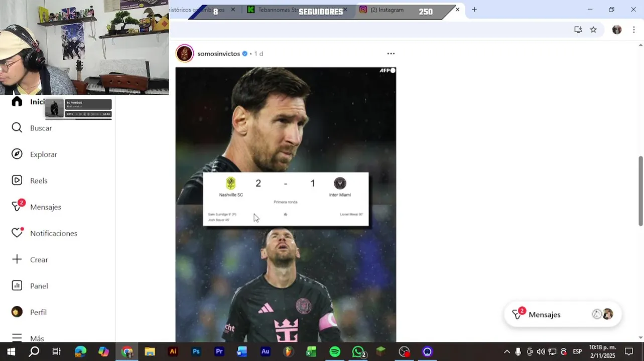Open the Mensajes icon in the sidebar
This screenshot has width=644, height=361.
18,206
